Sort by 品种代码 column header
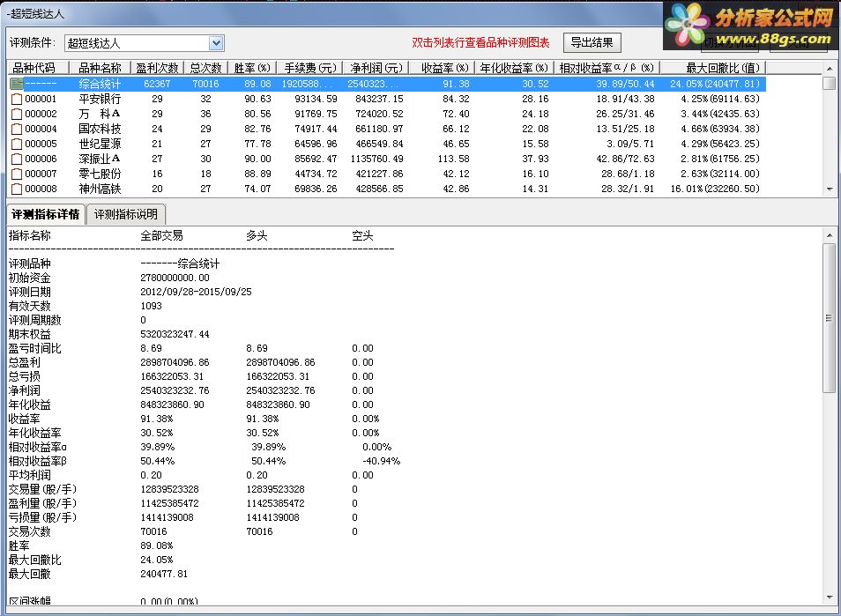Image resolution: width=841 pixels, height=616 pixels. point(39,68)
